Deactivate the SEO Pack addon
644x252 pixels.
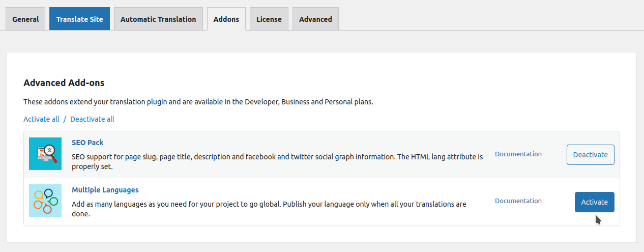pos(591,155)
